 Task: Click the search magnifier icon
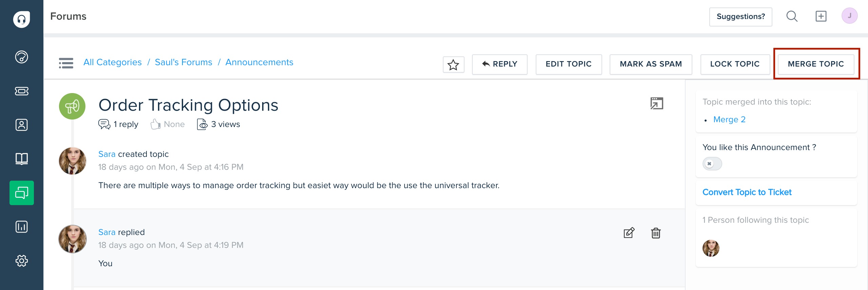(792, 16)
